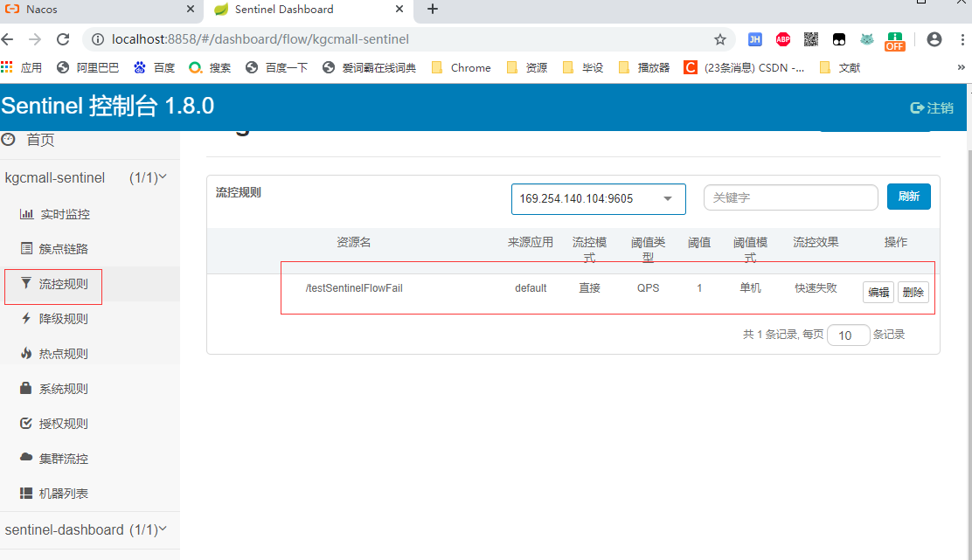Open the 文献 bookmarks folder
The image size is (972, 560).
click(x=840, y=67)
